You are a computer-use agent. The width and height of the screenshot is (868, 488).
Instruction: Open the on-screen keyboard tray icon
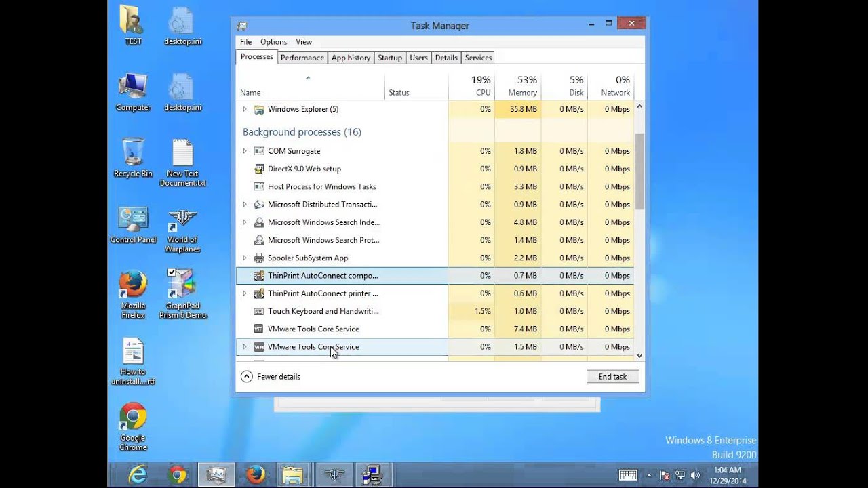pyautogui.click(x=628, y=475)
